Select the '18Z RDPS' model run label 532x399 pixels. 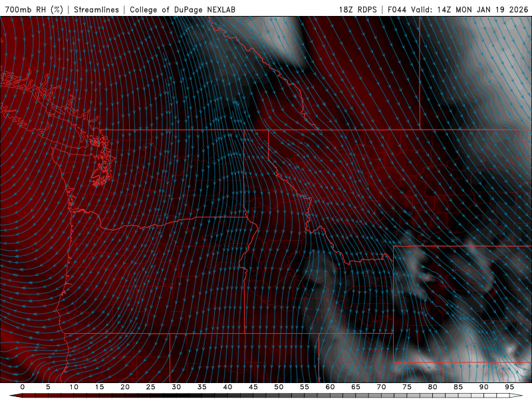tap(358, 10)
